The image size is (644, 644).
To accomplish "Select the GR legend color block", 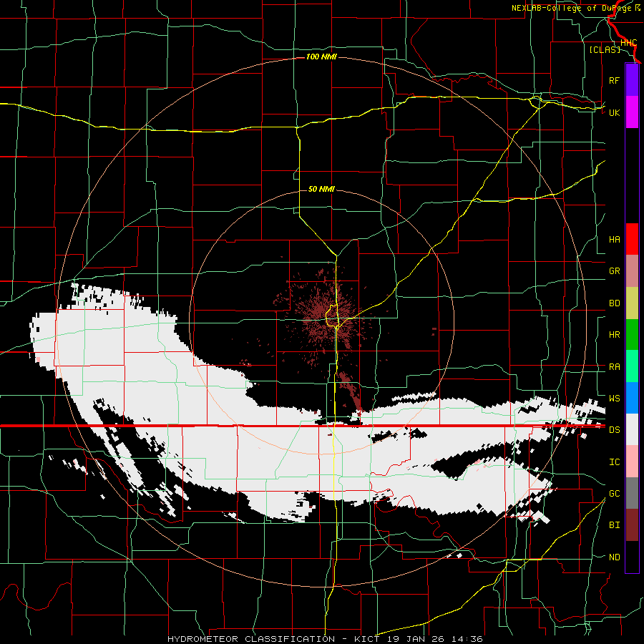I will pos(632,271).
